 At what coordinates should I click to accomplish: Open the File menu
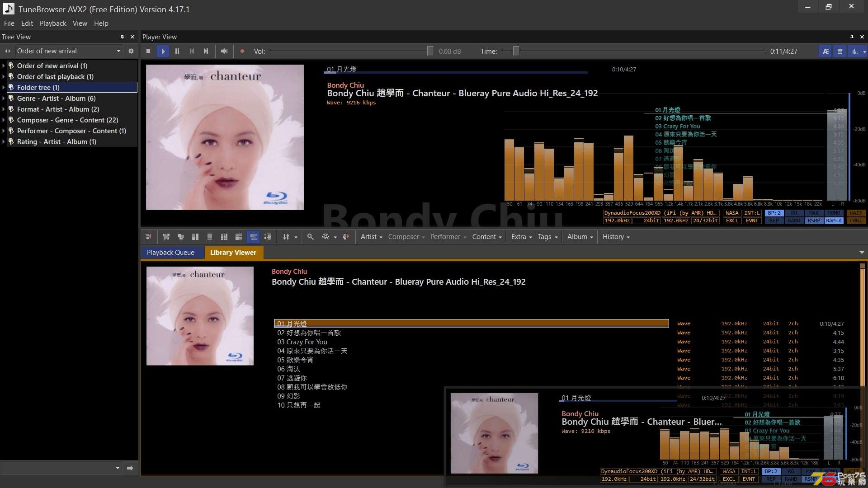(9, 23)
